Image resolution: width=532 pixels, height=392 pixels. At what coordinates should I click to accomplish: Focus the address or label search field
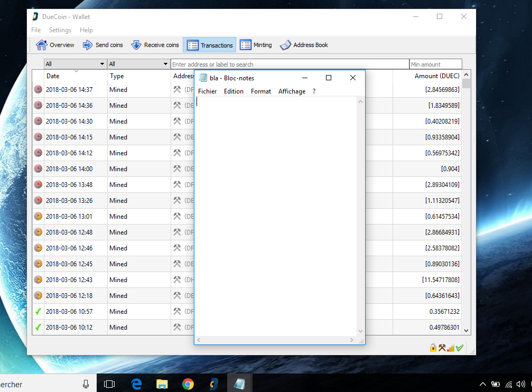290,64
